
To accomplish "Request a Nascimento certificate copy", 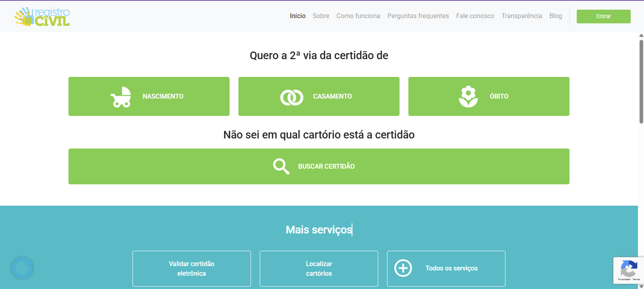I will 149,97.
